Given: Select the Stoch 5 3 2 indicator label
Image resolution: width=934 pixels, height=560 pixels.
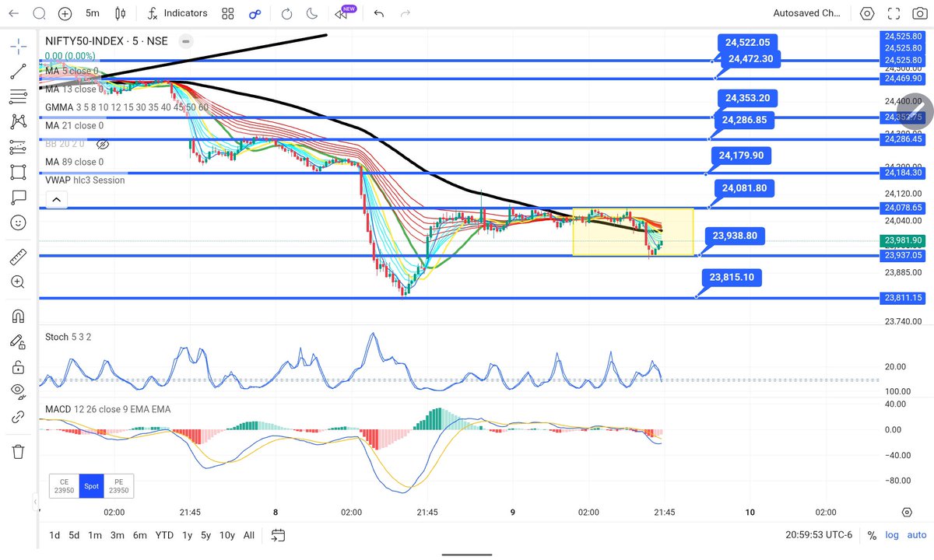Looking at the screenshot, I should tap(67, 337).
